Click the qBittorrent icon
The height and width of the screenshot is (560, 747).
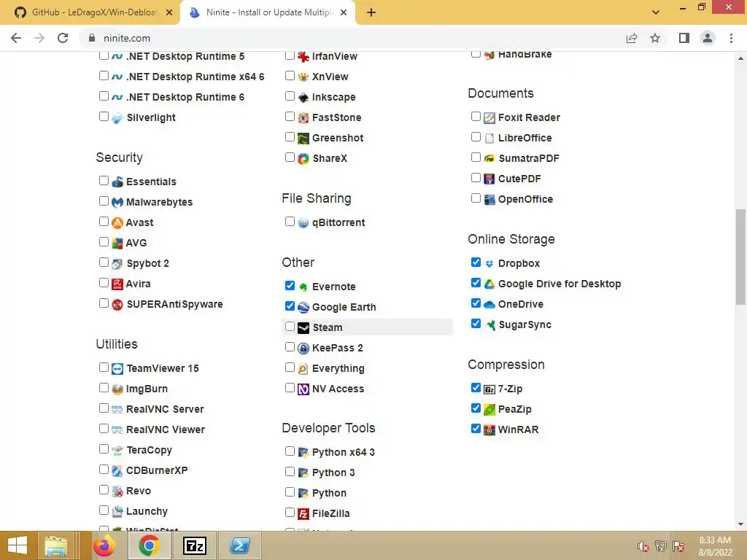[x=303, y=223]
